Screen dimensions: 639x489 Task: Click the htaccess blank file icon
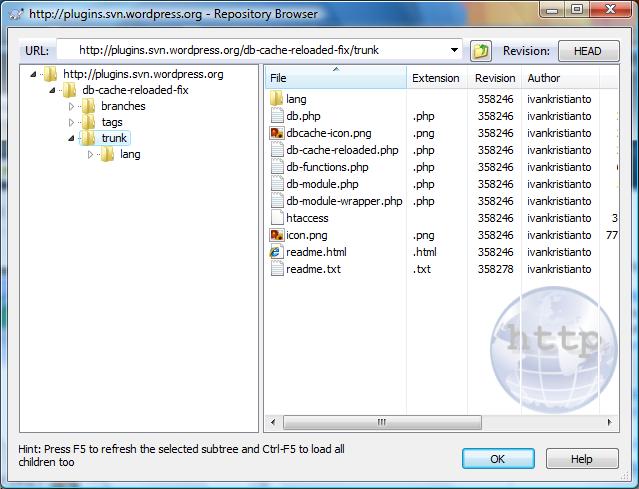(277, 218)
